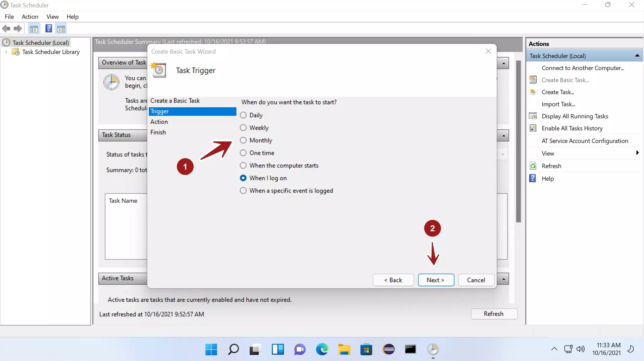Open the File menu

pyautogui.click(x=9, y=16)
